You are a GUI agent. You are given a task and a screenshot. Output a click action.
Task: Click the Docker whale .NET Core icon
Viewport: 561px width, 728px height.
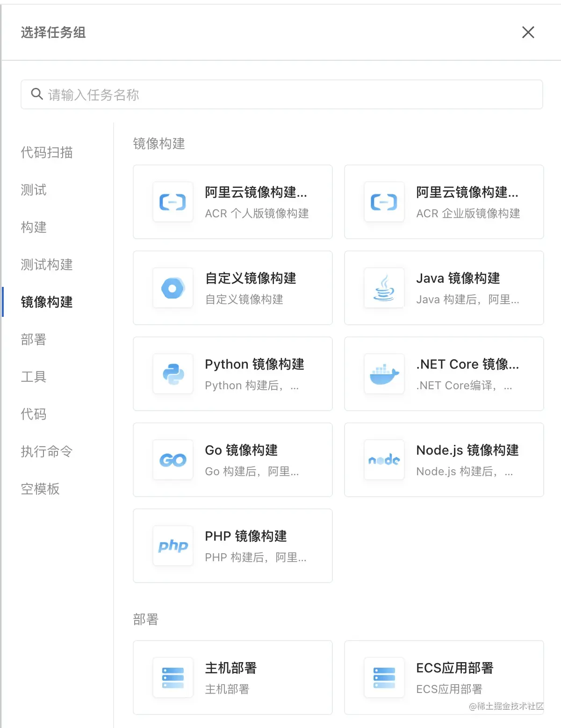(x=384, y=374)
